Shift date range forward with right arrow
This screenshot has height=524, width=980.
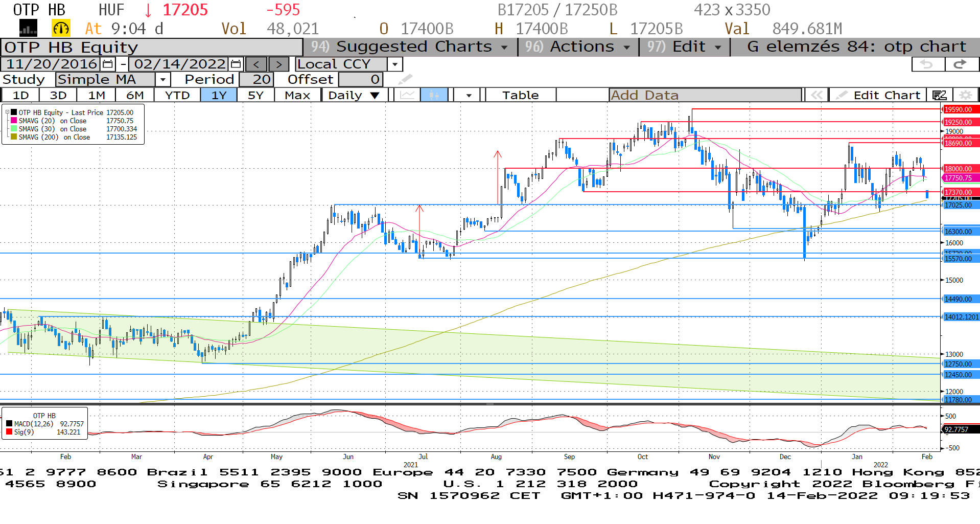click(x=278, y=64)
